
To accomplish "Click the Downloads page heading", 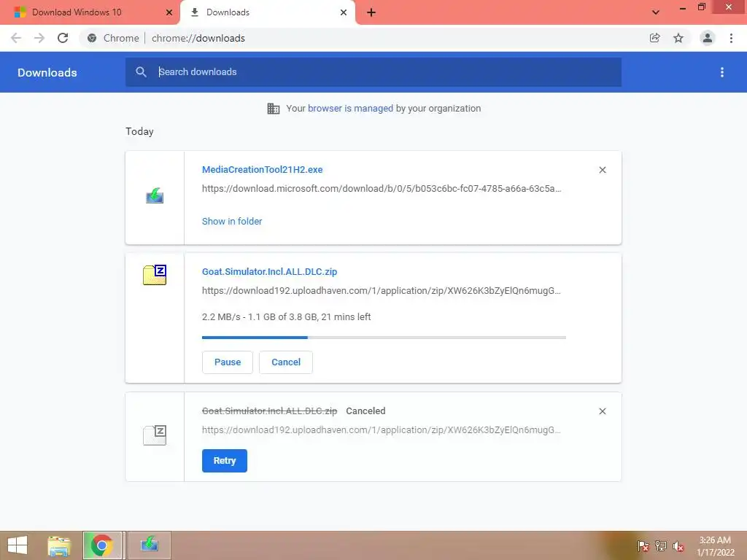I will tap(47, 72).
